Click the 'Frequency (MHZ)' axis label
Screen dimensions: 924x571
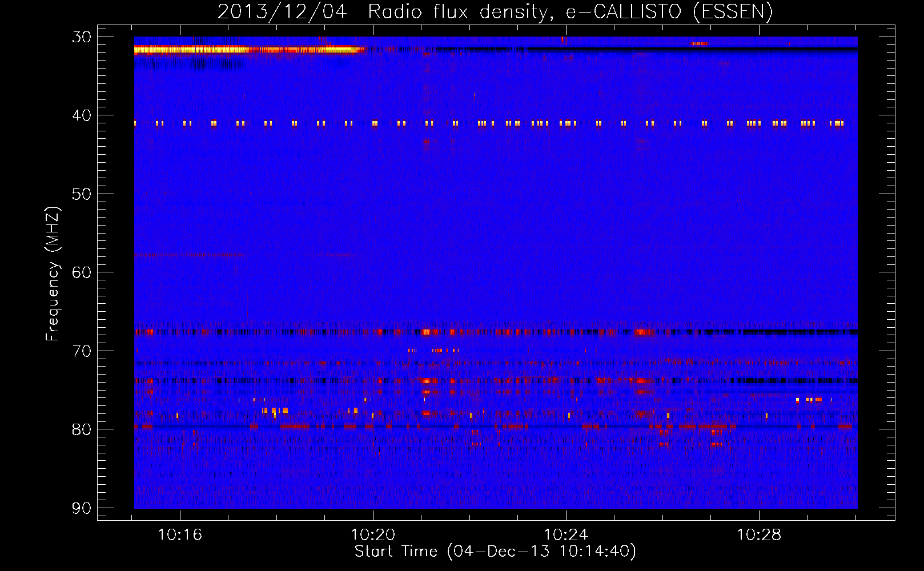point(53,274)
